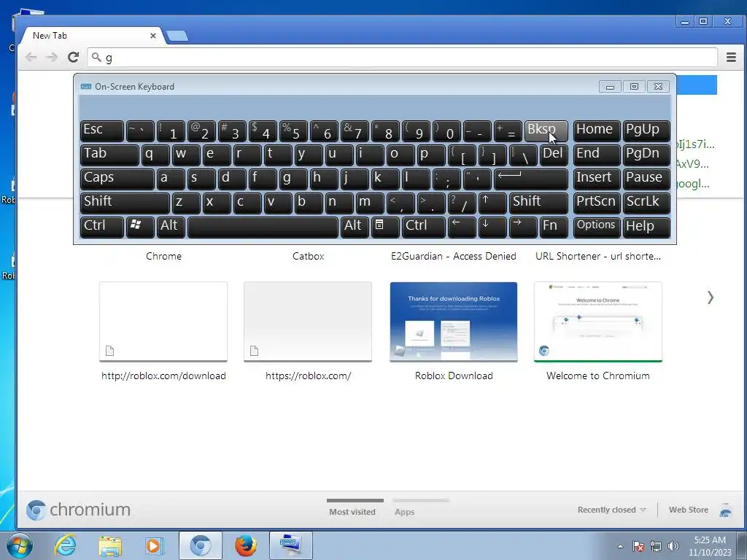Viewport: 747px width, 560px height.
Task: Switch to On-Screen Keyboard in the taskbar
Action: point(291,545)
